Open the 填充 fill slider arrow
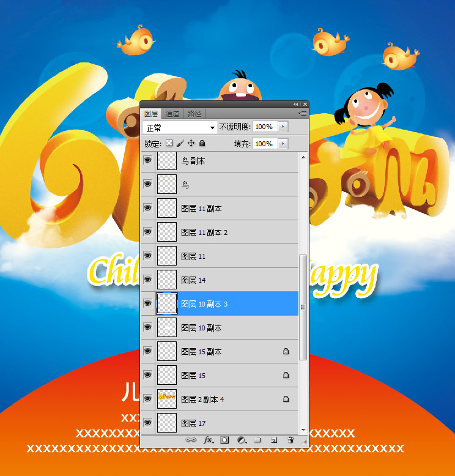 (x=283, y=144)
